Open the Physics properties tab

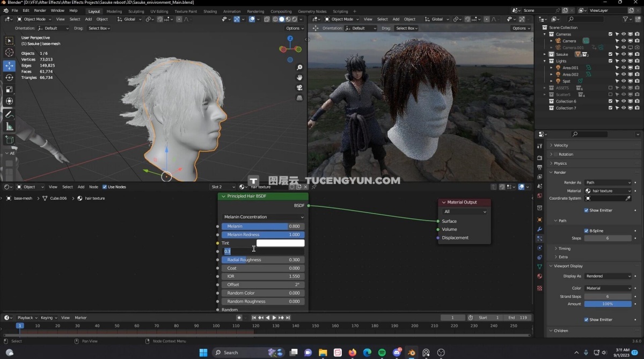click(x=539, y=248)
